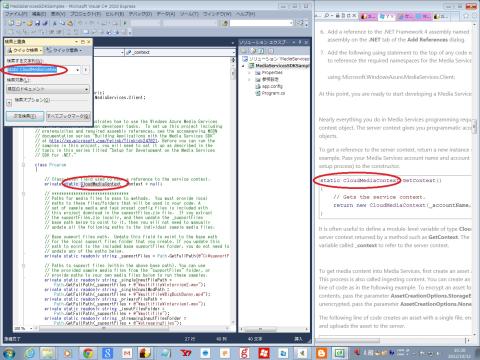Open the Windows Start button
480x360 pixels.
pyautogui.click(x=8, y=353)
